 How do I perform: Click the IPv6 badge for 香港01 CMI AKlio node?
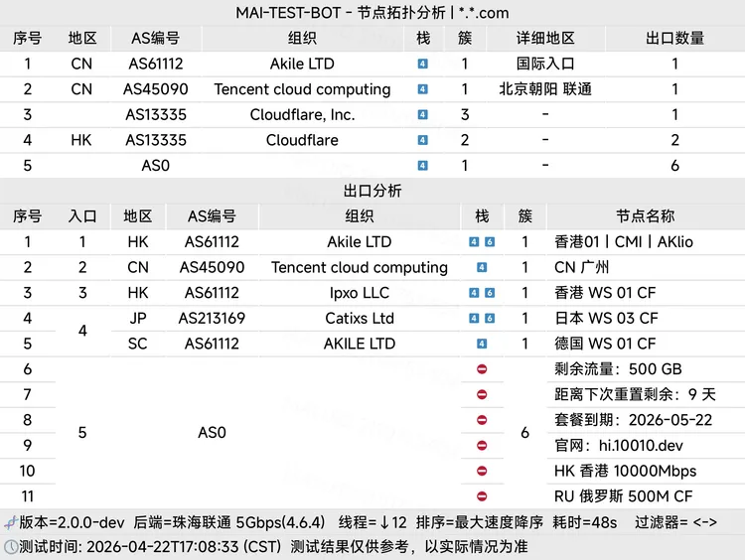(x=489, y=242)
